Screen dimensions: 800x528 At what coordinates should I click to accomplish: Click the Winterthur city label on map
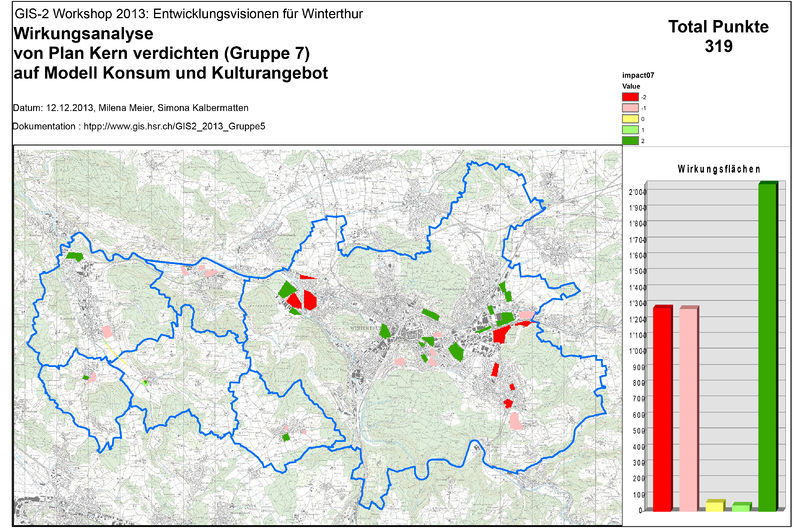pos(366,327)
